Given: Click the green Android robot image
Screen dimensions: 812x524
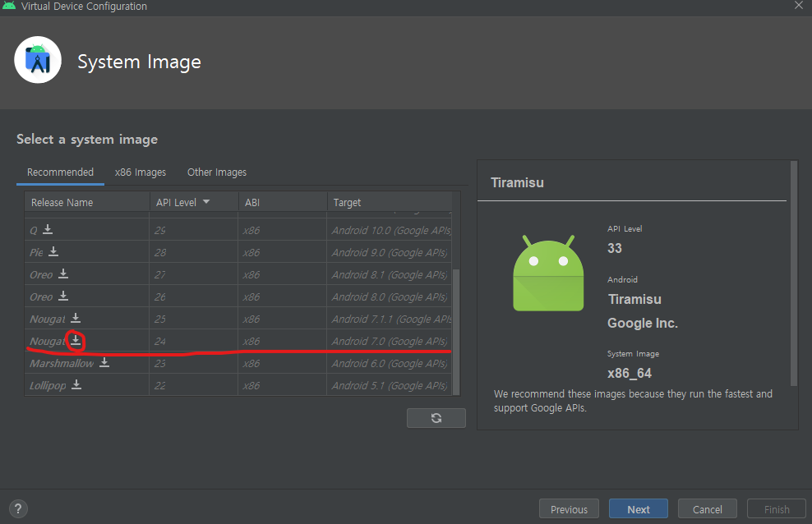Looking at the screenshot, I should (548, 273).
